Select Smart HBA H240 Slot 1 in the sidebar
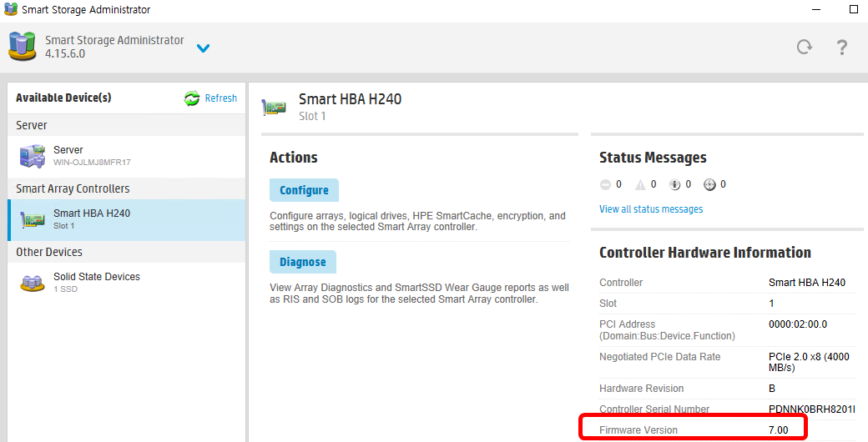This screenshot has width=868, height=442. pos(127,219)
